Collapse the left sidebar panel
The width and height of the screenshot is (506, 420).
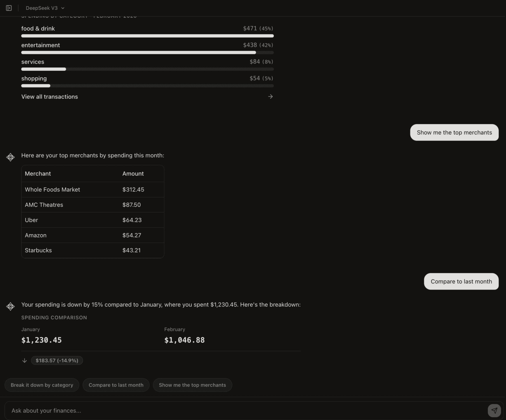pyautogui.click(x=9, y=8)
